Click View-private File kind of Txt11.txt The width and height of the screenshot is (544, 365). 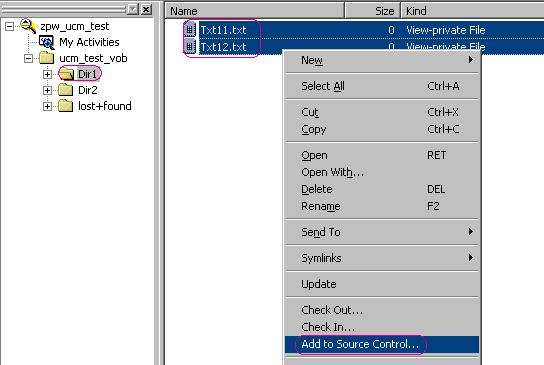[x=445, y=30]
